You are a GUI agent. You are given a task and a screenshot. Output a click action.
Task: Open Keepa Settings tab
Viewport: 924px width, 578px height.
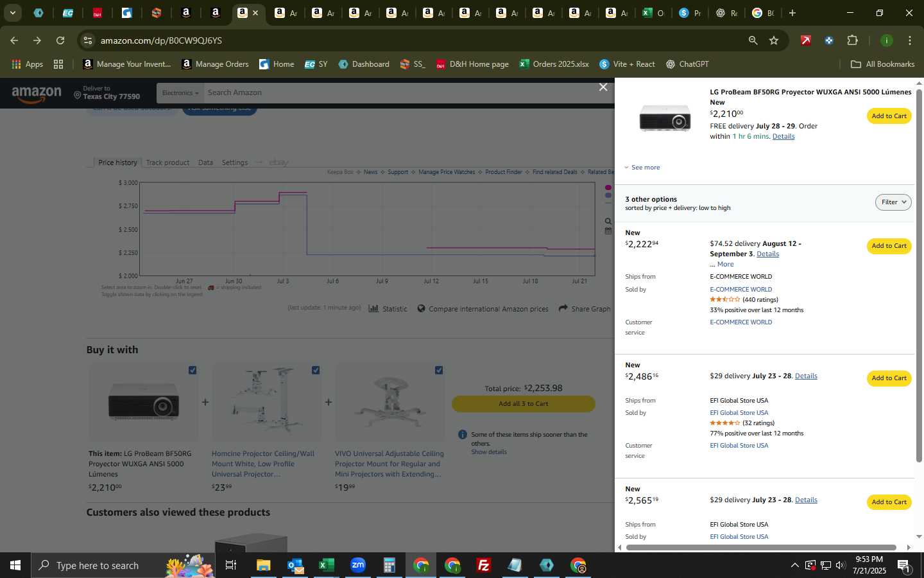click(x=235, y=162)
